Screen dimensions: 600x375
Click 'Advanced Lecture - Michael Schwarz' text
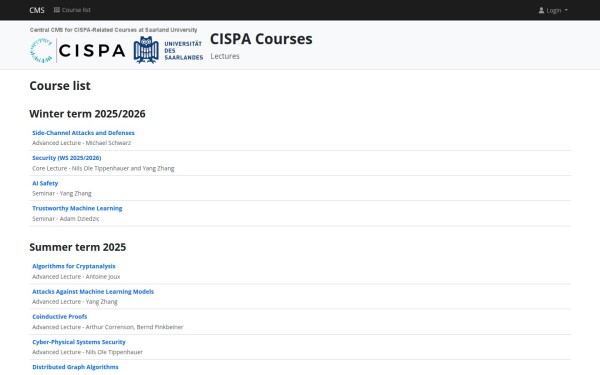(x=82, y=143)
